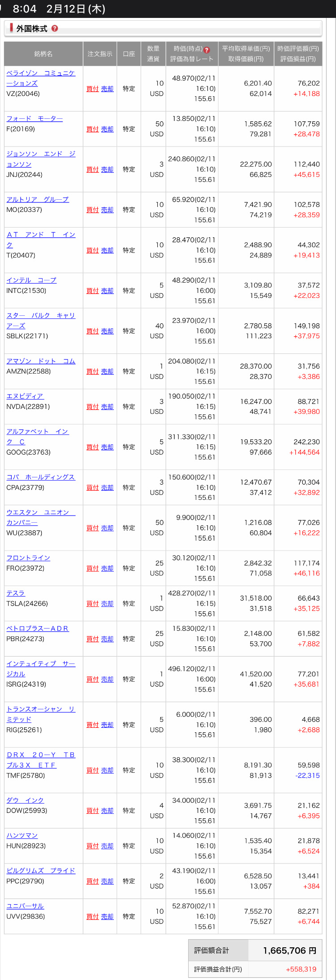Click 売却 for Star Bulk Carriers (SBLK)
336x980 pixels.
click(107, 331)
